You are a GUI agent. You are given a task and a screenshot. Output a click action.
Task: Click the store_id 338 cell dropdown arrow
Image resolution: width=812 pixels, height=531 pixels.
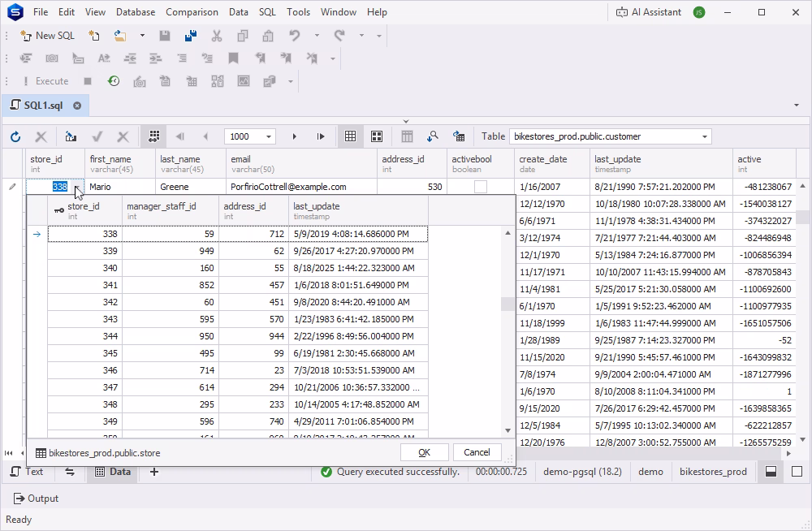click(76, 187)
